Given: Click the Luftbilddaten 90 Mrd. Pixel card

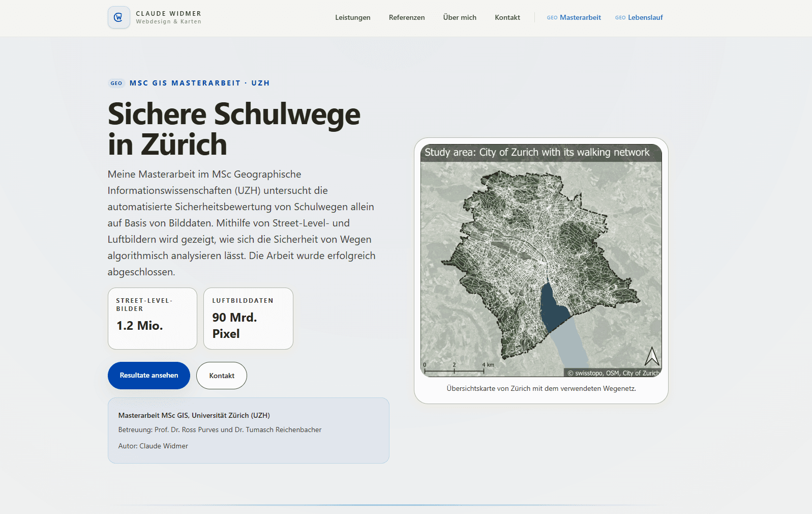Looking at the screenshot, I should [x=248, y=319].
